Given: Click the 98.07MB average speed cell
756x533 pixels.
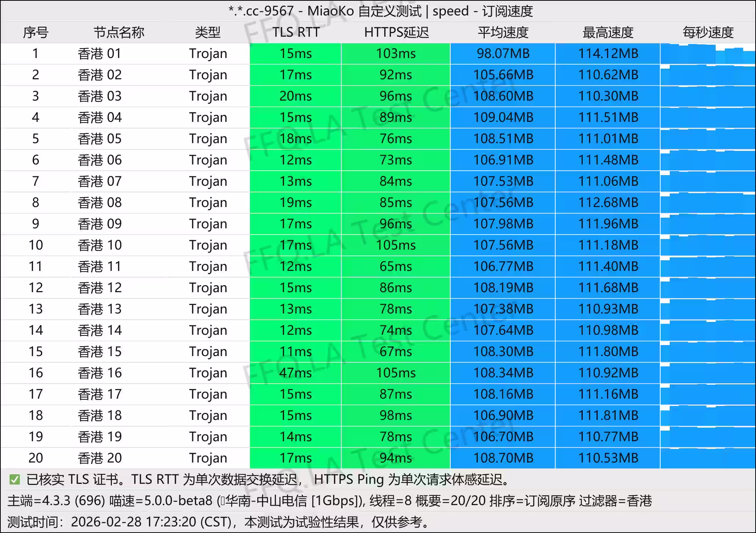Looking at the screenshot, I should (x=503, y=54).
